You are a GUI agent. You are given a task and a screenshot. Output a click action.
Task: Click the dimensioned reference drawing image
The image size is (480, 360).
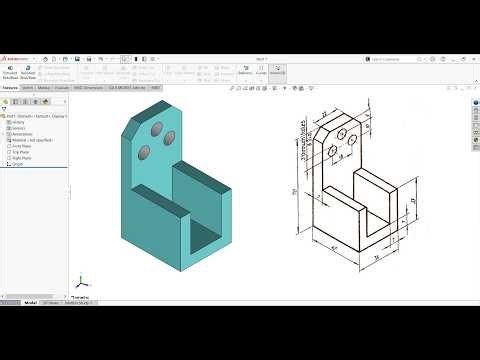pos(357,184)
